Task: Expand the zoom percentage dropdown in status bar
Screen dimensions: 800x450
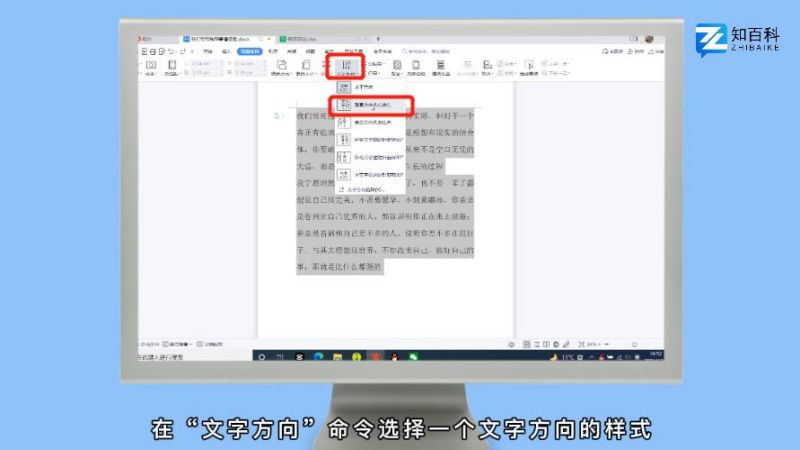Action: (x=594, y=343)
